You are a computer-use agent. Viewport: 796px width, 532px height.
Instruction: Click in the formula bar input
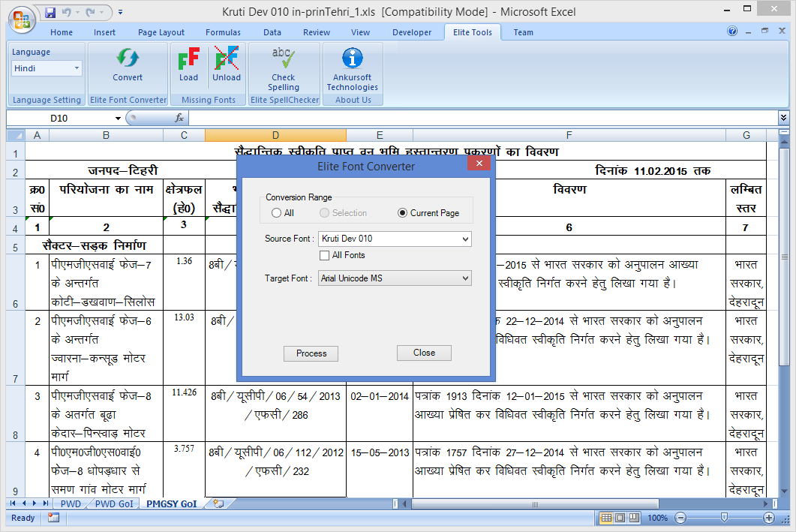482,119
